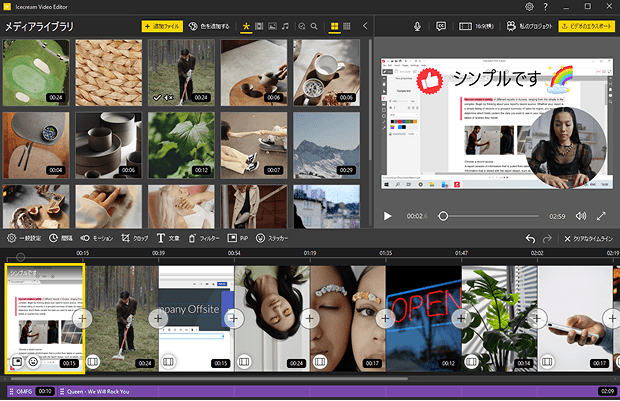This screenshot has width=620, height=401.
Task: Select skateboard hands thumbnail 00:07
Action: point(254,145)
